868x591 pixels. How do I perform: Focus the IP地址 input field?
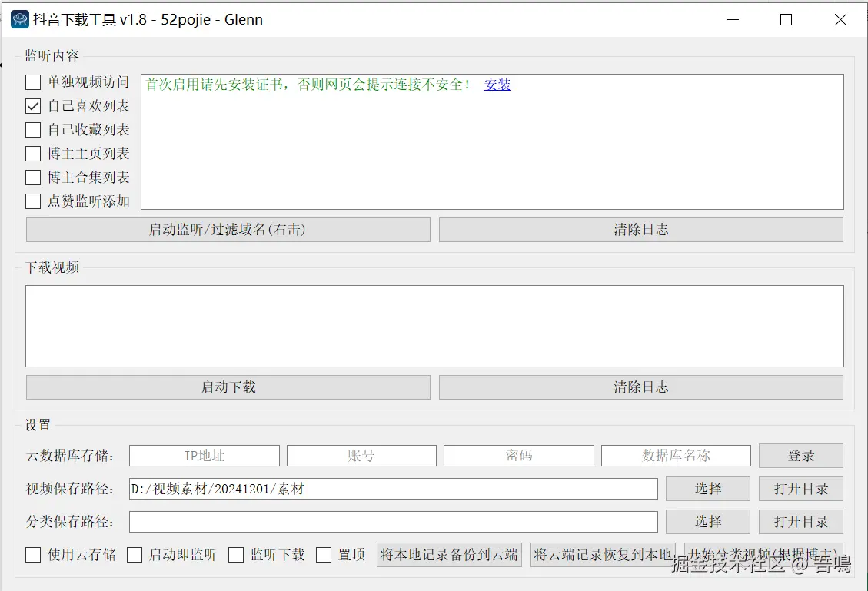click(205, 456)
